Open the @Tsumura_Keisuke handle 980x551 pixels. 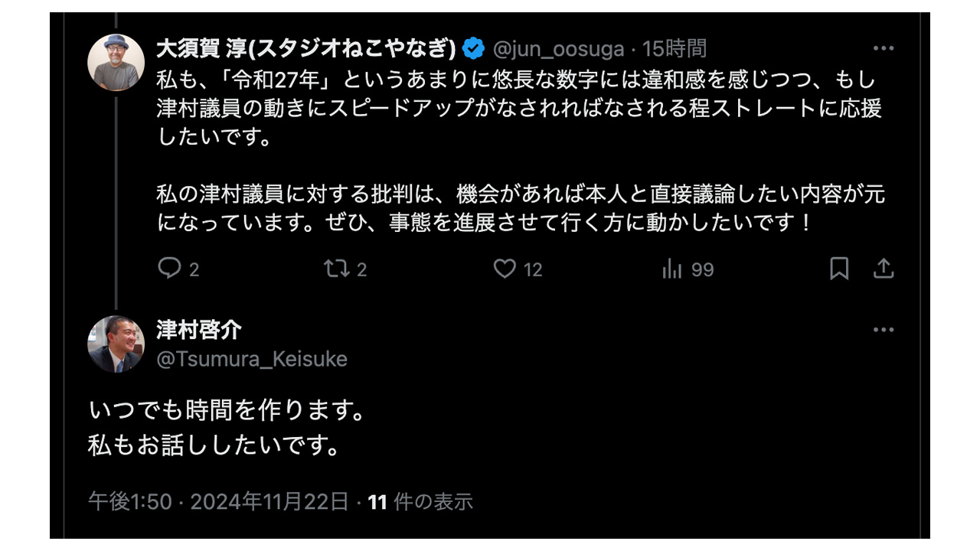point(252,359)
